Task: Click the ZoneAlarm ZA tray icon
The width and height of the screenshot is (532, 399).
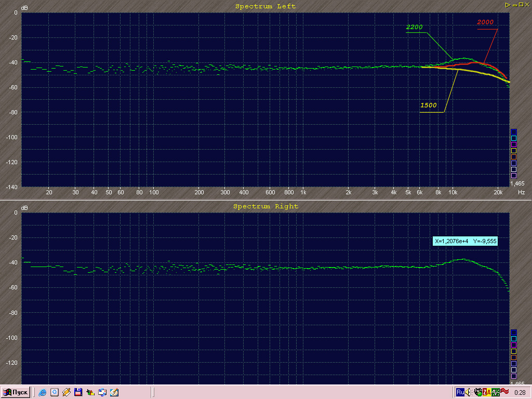Action: coord(487,392)
